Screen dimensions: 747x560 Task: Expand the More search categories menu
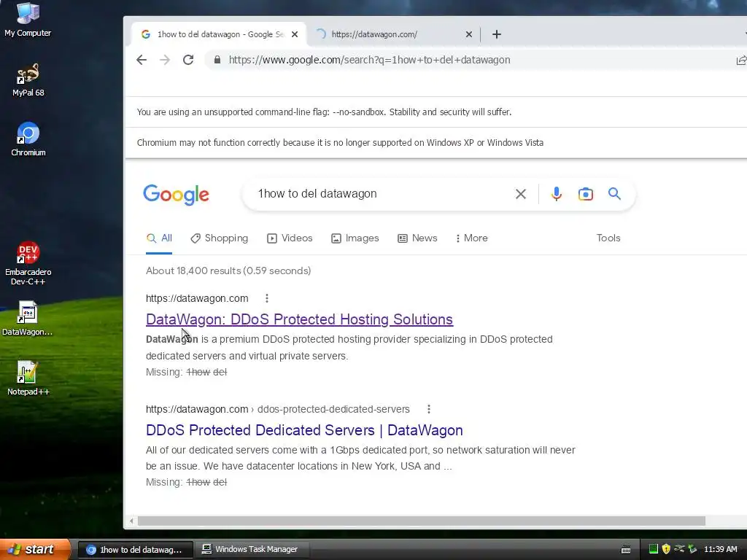point(471,238)
